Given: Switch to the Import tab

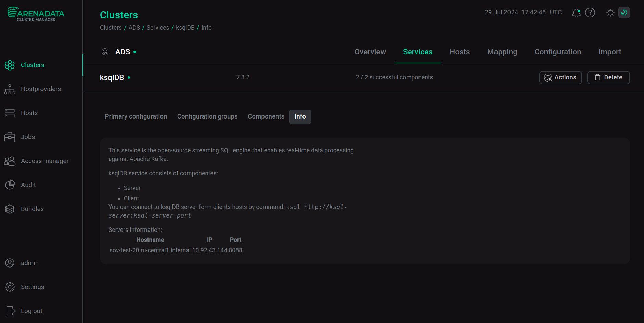Looking at the screenshot, I should point(610,52).
